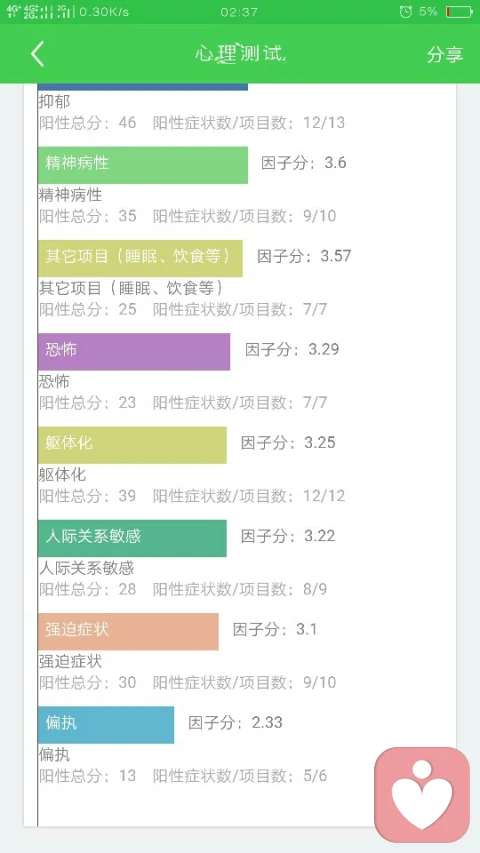Select the purple 恐怖 bar
The image size is (480, 853).
point(134,351)
